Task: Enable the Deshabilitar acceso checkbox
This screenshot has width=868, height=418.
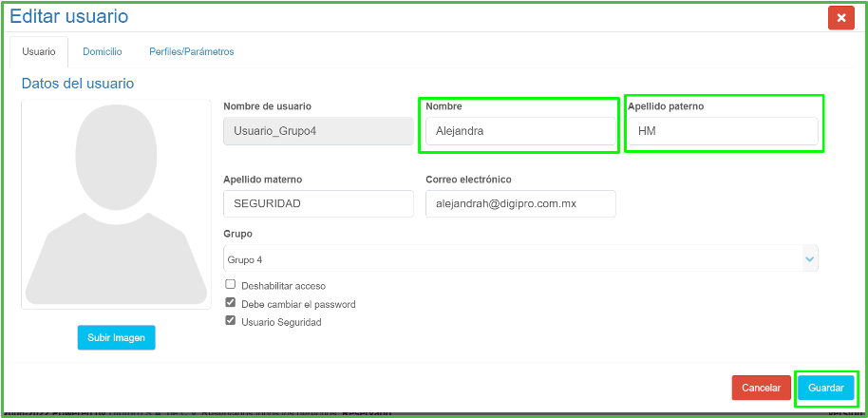Action: coord(230,285)
